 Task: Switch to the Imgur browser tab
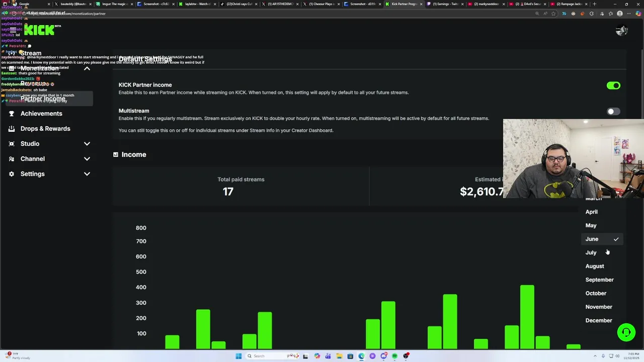coord(116,4)
